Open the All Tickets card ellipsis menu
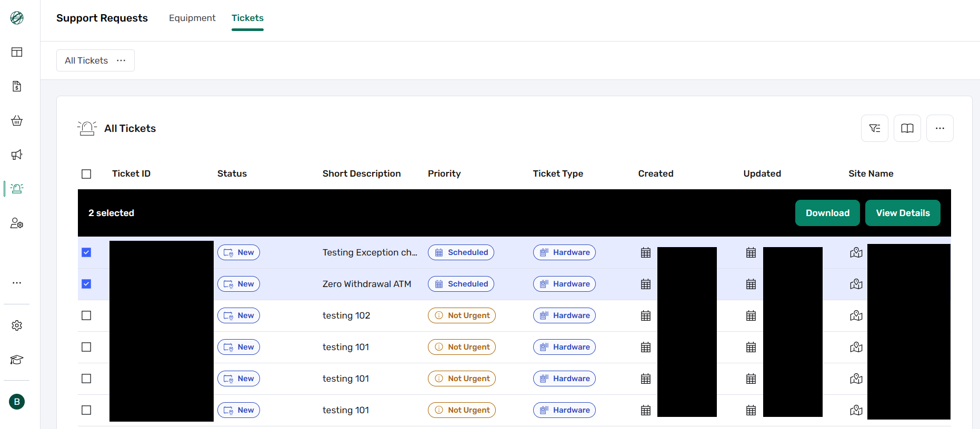Screen dimensions: 980x429 (x=940, y=128)
